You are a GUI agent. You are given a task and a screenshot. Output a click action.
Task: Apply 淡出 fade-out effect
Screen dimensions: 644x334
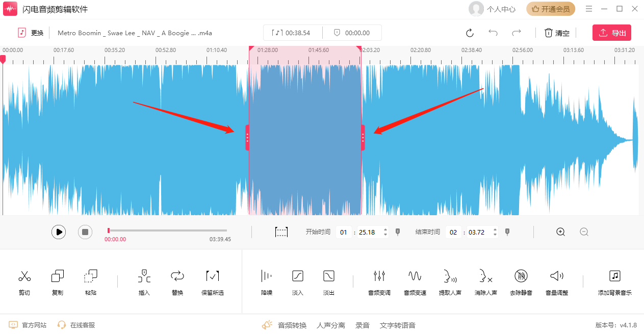coord(329,276)
